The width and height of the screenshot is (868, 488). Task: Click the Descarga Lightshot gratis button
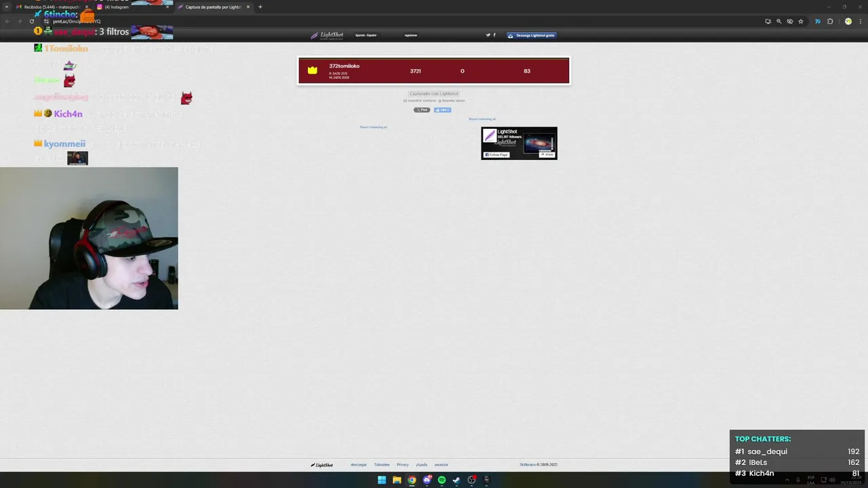pos(532,35)
